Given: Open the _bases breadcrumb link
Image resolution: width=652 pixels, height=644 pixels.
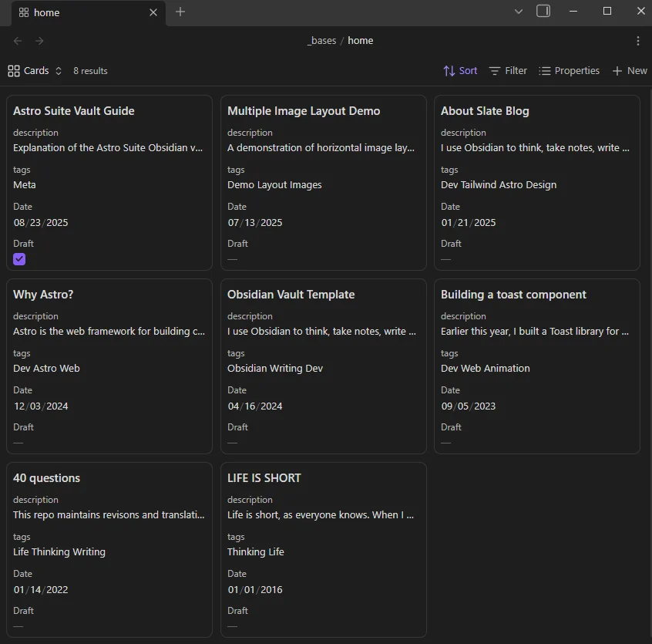Looking at the screenshot, I should (323, 40).
